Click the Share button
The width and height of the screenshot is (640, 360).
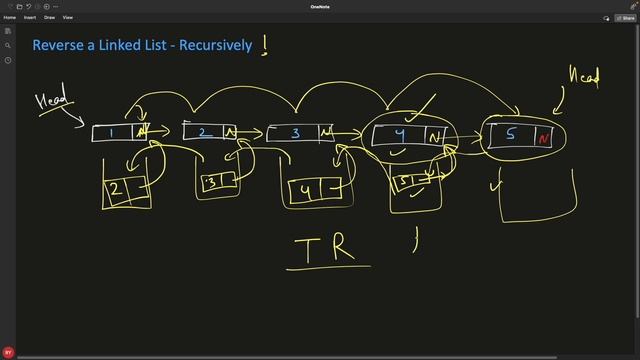click(625, 18)
